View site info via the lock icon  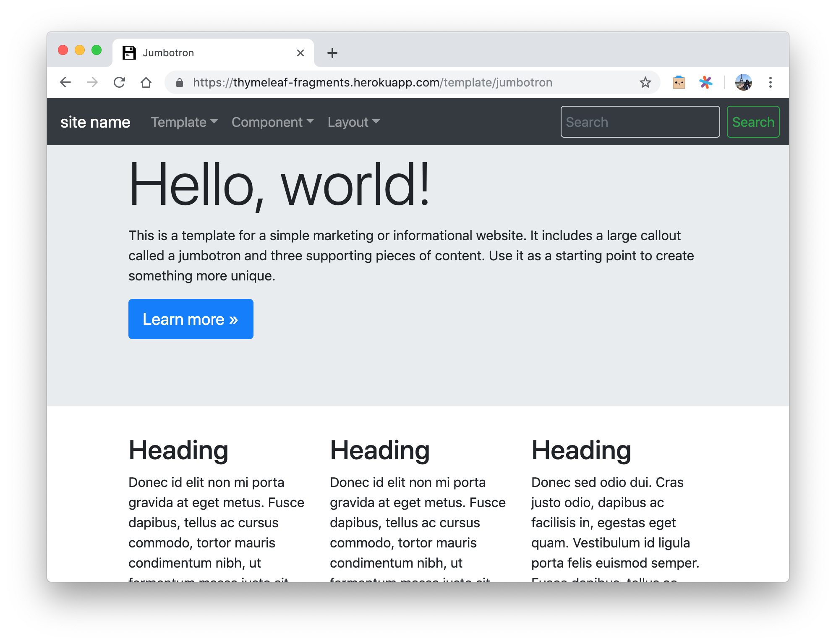(180, 82)
